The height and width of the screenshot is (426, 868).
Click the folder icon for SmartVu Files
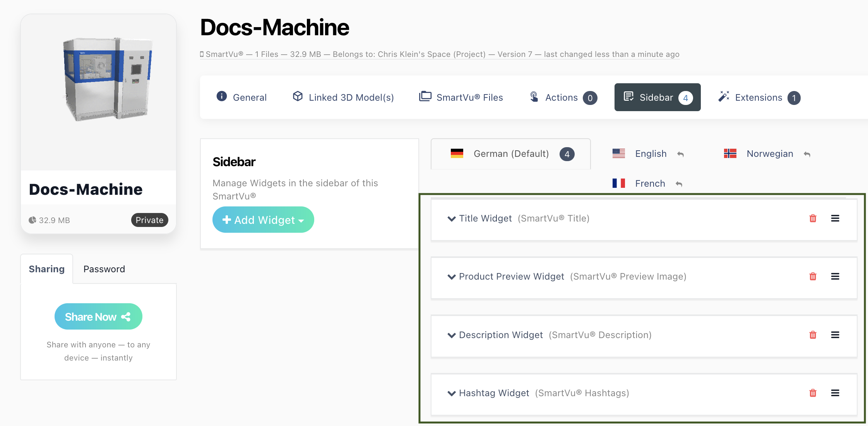(425, 96)
